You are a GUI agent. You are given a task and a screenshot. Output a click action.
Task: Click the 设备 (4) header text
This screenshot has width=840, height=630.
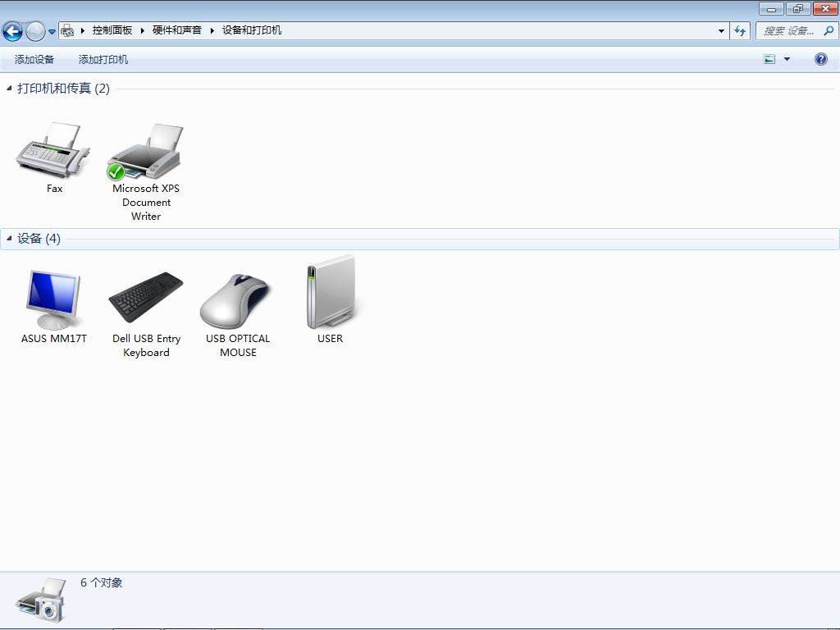tap(39, 239)
